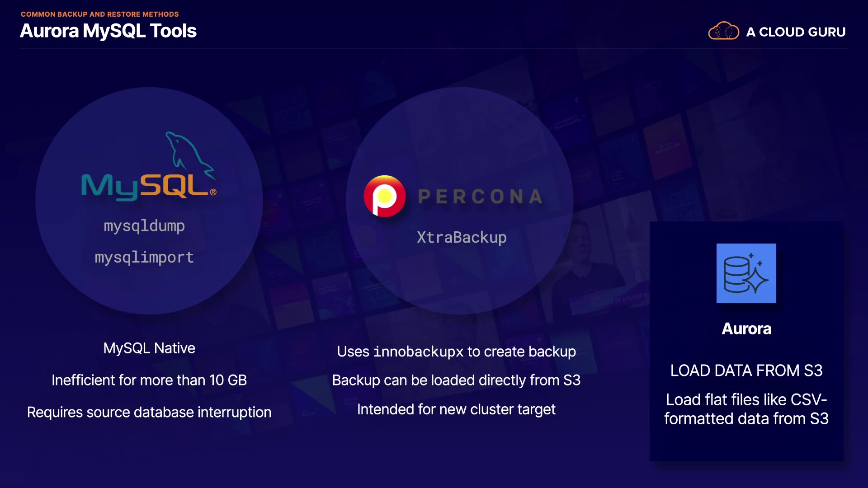Click the Common Backup and Restore Methods heading

[100, 14]
